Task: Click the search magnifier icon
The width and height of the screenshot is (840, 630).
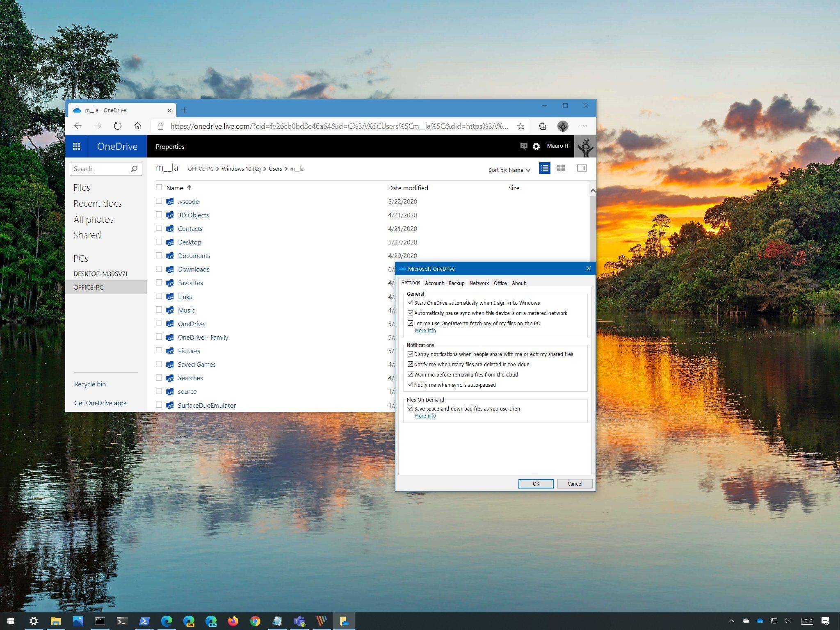Action: [x=134, y=169]
